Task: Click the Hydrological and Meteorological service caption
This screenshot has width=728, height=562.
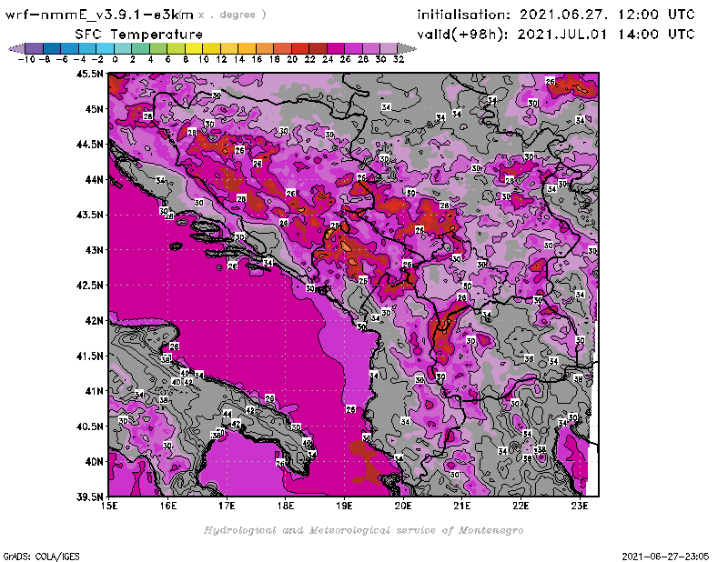Action: (x=363, y=529)
